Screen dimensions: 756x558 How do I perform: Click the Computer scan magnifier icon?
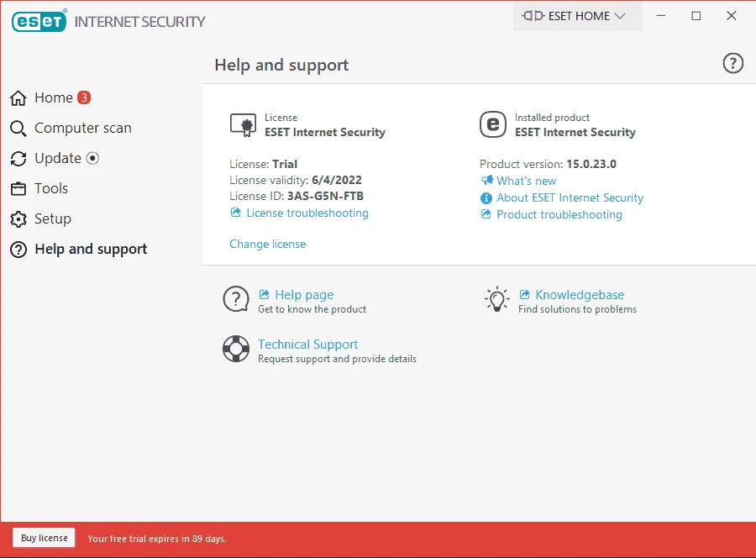point(18,129)
